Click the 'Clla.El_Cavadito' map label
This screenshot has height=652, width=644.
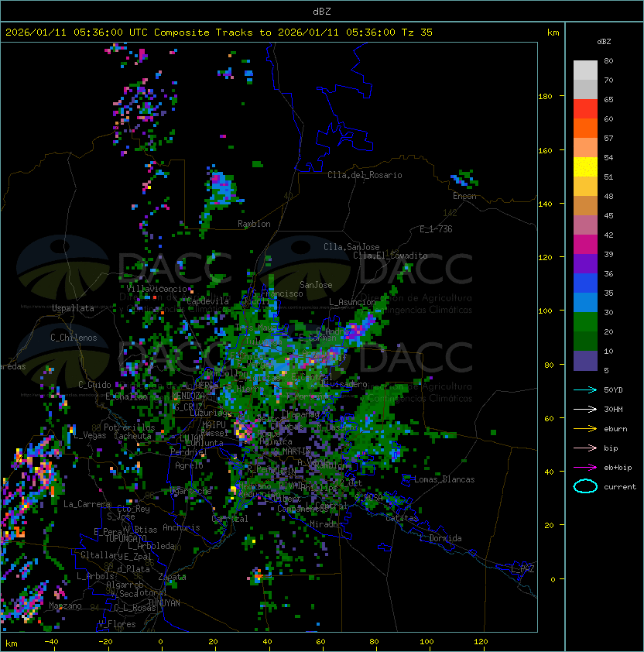[x=390, y=256]
